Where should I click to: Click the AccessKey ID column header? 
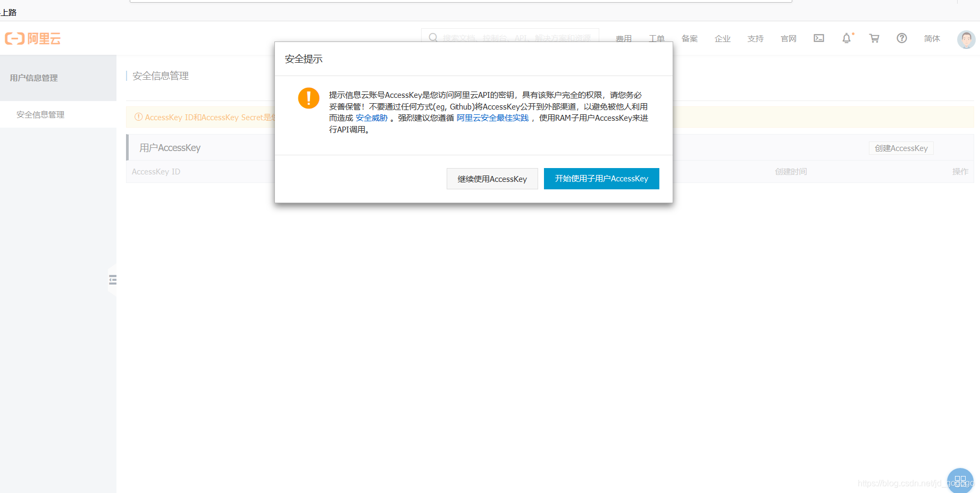click(156, 172)
